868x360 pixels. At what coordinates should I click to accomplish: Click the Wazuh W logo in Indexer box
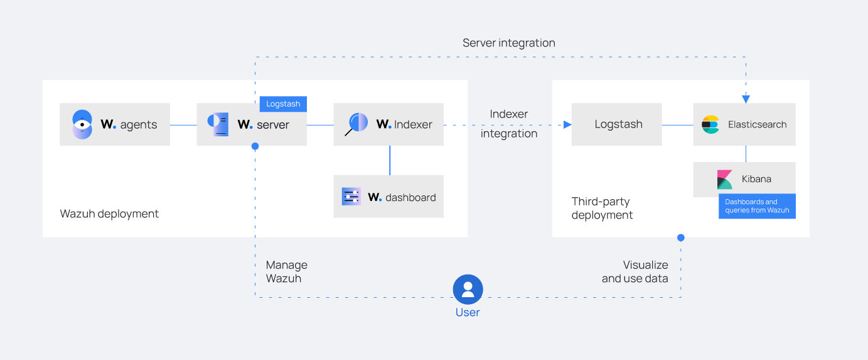click(383, 124)
